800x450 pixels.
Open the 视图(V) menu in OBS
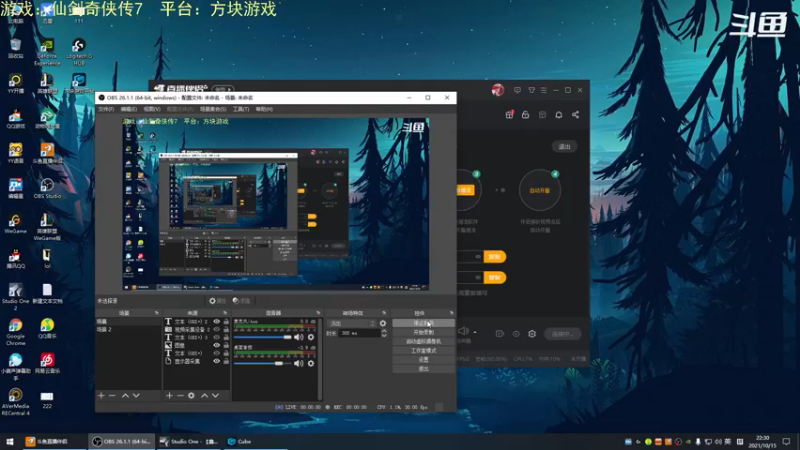152,109
